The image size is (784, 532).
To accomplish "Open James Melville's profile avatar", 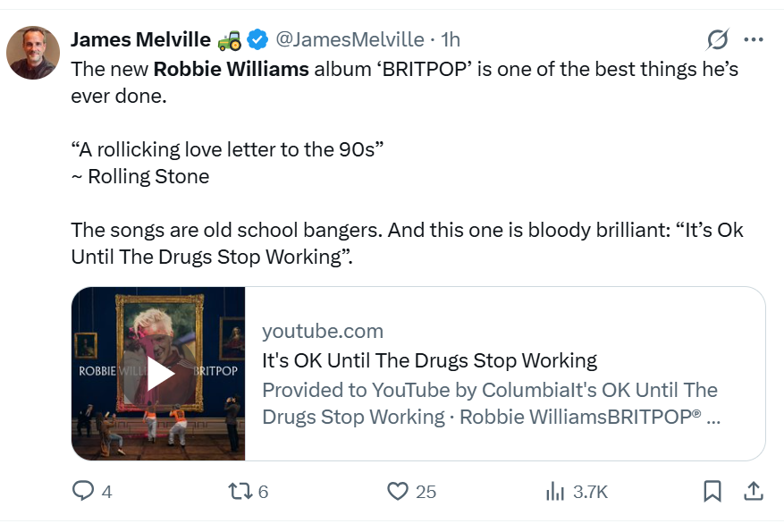I will 33,53.
